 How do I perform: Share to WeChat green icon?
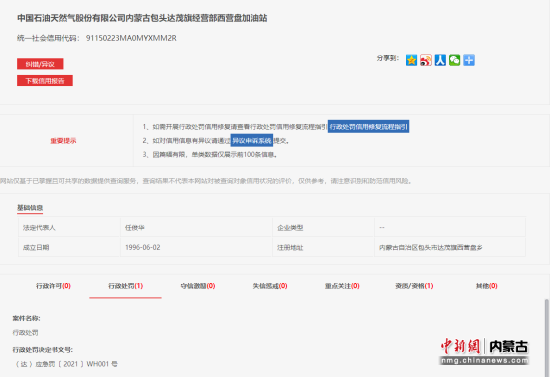point(454,60)
